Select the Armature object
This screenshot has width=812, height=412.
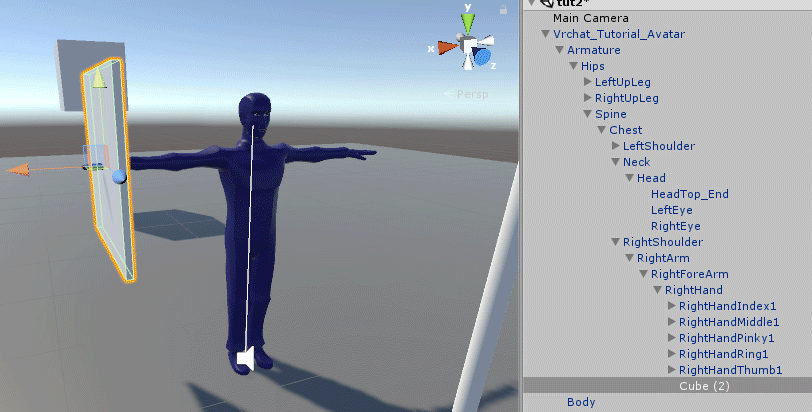coord(593,50)
